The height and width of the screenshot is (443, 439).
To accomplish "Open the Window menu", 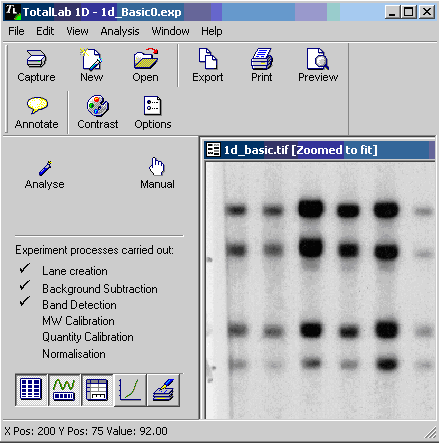I will [170, 31].
